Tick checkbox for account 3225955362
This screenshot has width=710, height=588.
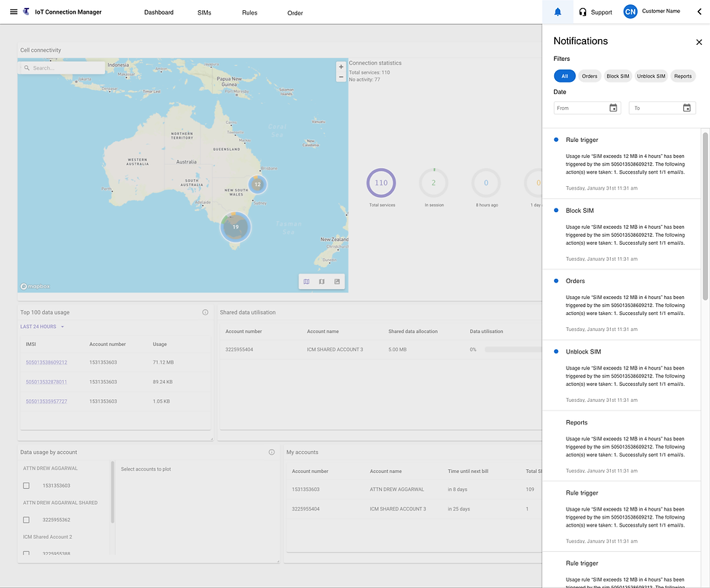[26, 520]
